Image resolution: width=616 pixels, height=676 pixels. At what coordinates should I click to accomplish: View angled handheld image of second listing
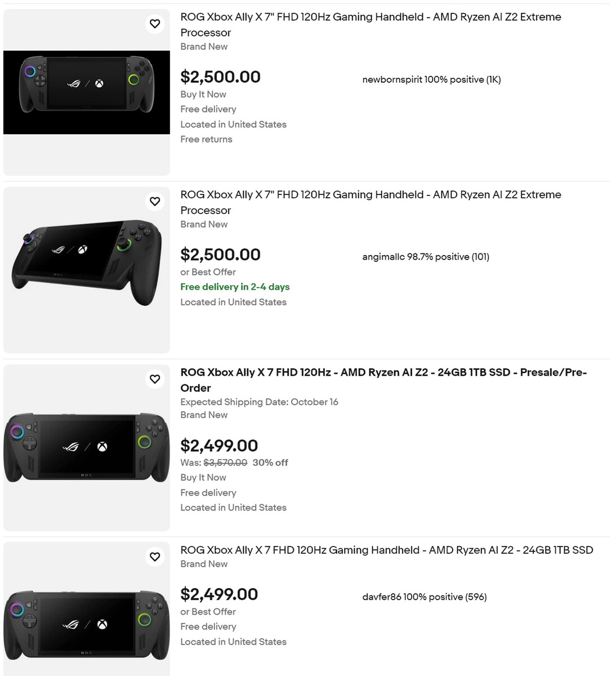87,263
